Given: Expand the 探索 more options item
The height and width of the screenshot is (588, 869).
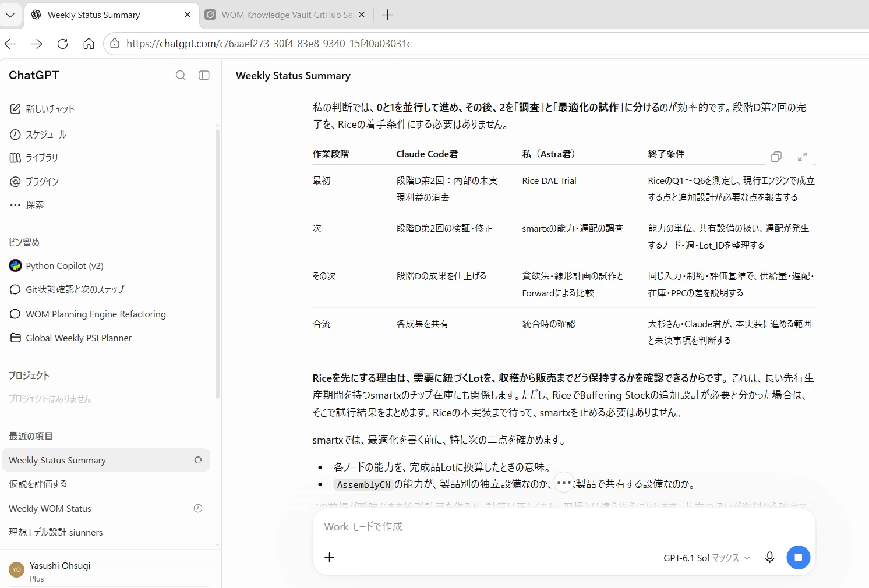Looking at the screenshot, I should point(27,205).
